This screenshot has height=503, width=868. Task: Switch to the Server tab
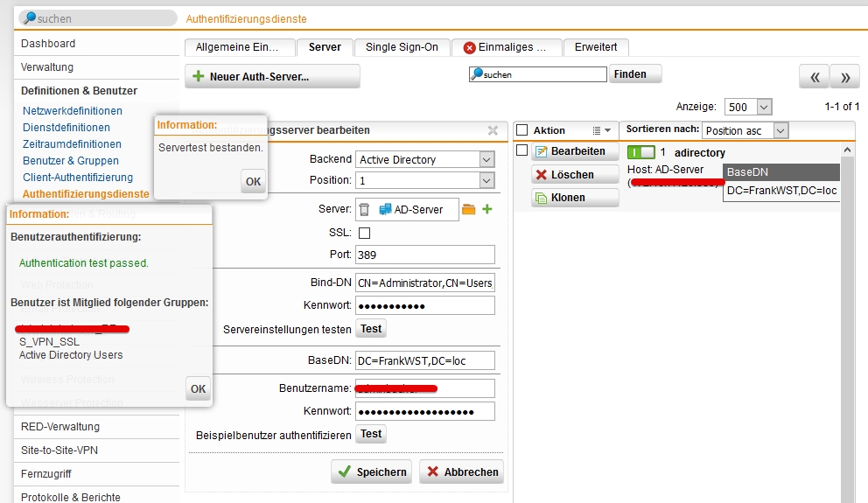pyautogui.click(x=325, y=47)
